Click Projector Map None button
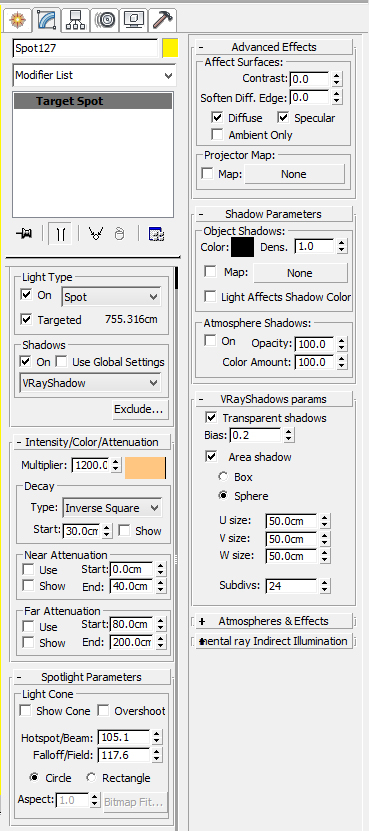This screenshot has height=831, width=369. 294,174
